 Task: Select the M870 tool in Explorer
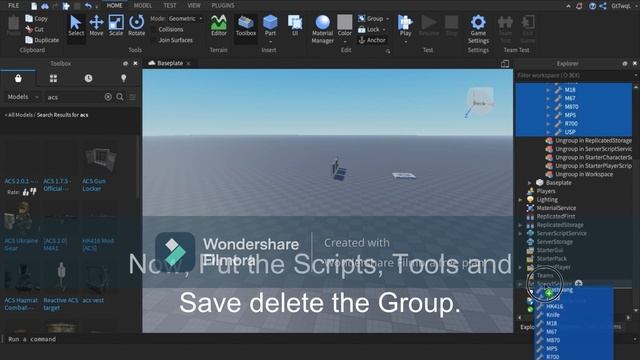571,107
